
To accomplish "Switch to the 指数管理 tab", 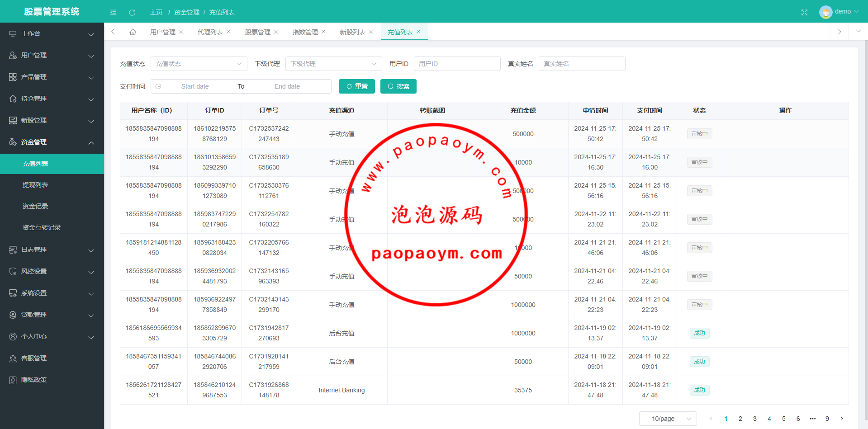I will pyautogui.click(x=305, y=32).
